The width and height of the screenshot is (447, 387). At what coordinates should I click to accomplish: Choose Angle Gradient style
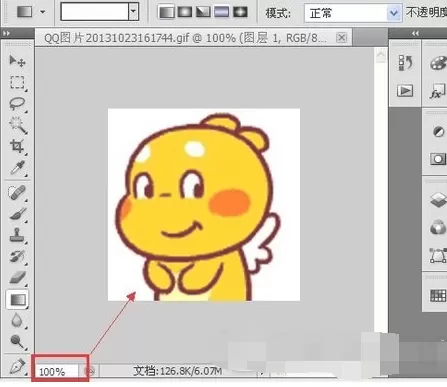pyautogui.click(x=203, y=12)
